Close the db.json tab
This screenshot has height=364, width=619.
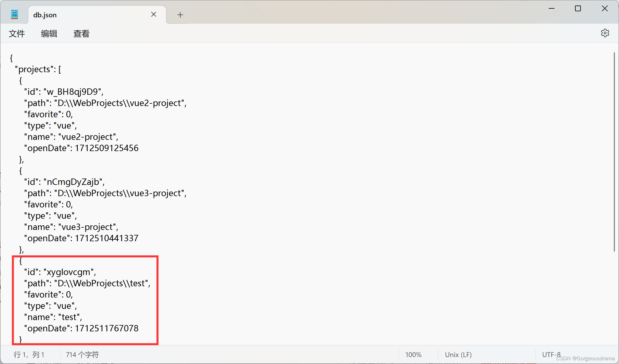[154, 14]
